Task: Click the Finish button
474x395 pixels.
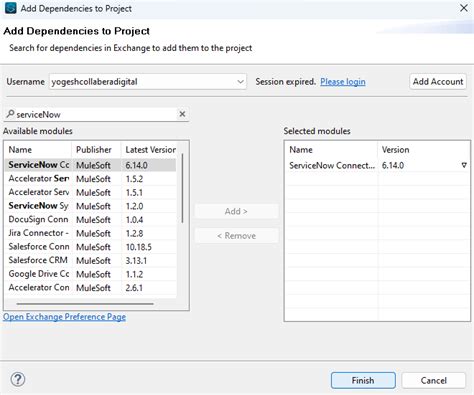Action: (x=363, y=380)
